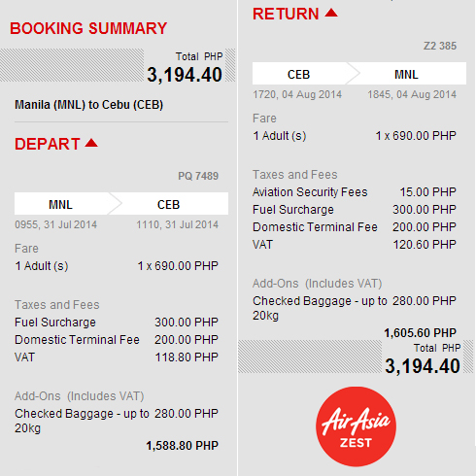Select the RETURN heading text

pos(286,14)
